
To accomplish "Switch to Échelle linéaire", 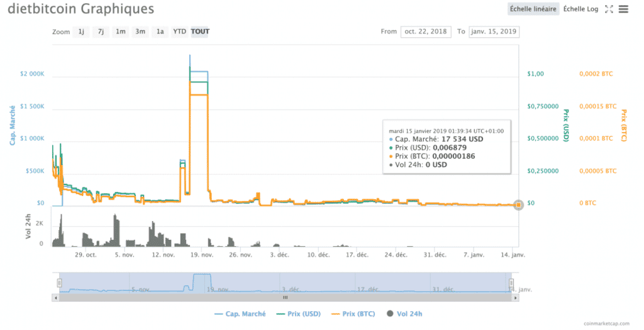I will pyautogui.click(x=533, y=9).
